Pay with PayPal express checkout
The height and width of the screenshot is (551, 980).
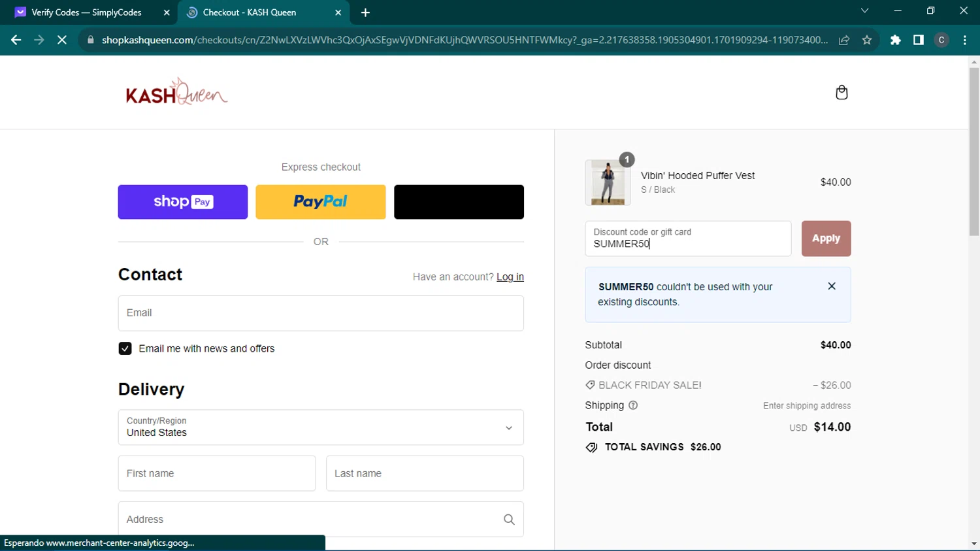(x=321, y=202)
